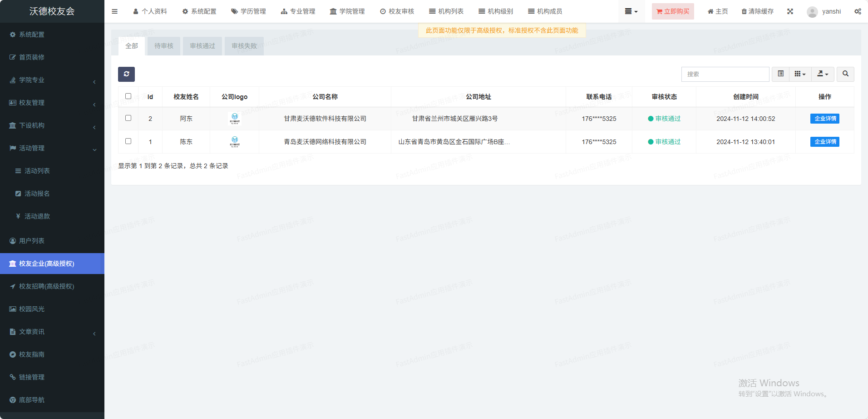Screen dimensions: 868x419
Task: Click the fullscreen expand icon
Action: [x=790, y=11]
